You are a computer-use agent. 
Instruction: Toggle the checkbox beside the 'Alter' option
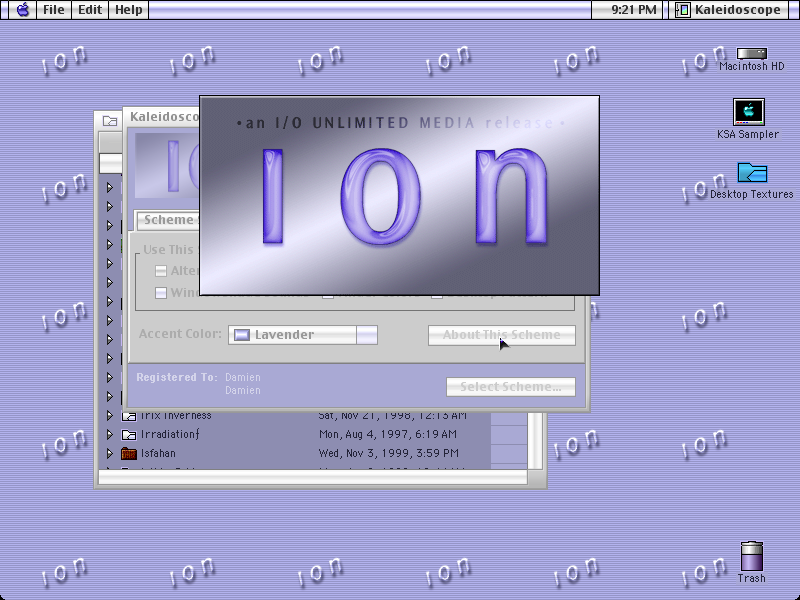point(161,271)
